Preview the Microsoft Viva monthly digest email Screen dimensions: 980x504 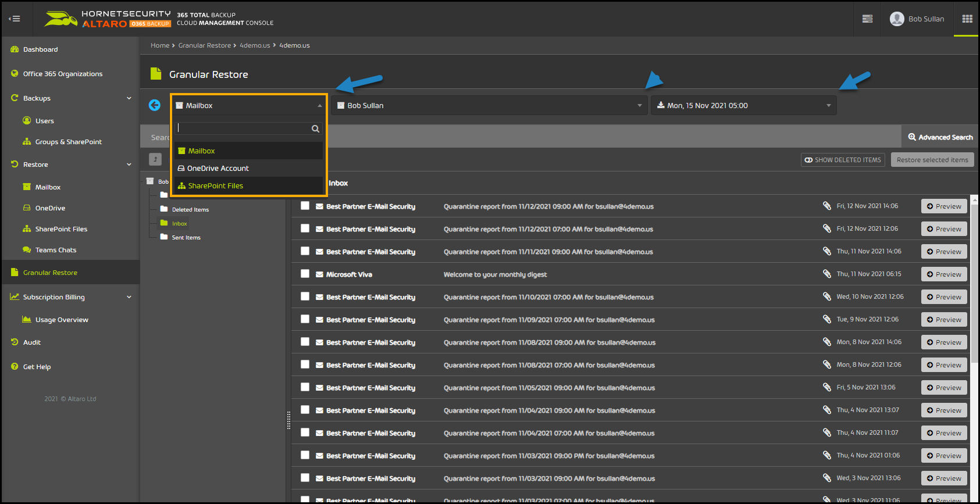(944, 274)
